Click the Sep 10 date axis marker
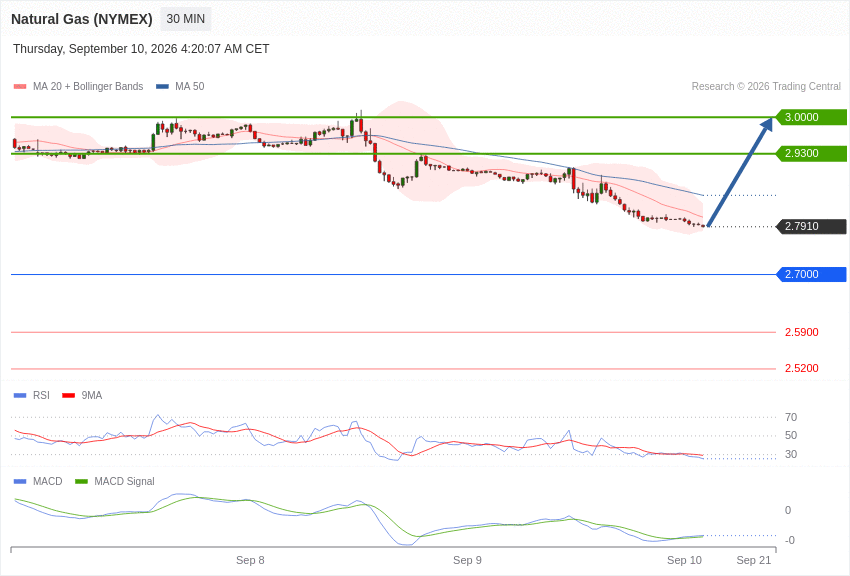The image size is (850, 576). 684,560
